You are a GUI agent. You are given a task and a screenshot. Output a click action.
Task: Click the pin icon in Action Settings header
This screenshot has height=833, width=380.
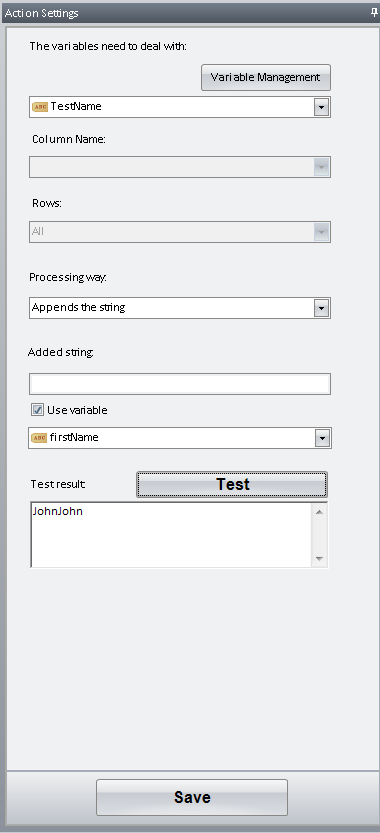(374, 13)
